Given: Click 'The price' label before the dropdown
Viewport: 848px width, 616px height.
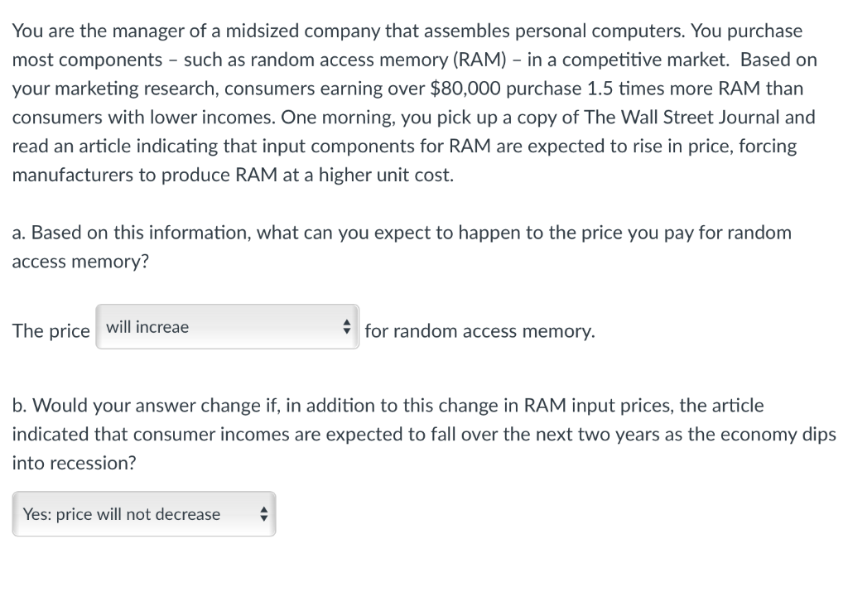Looking at the screenshot, I should [x=51, y=330].
